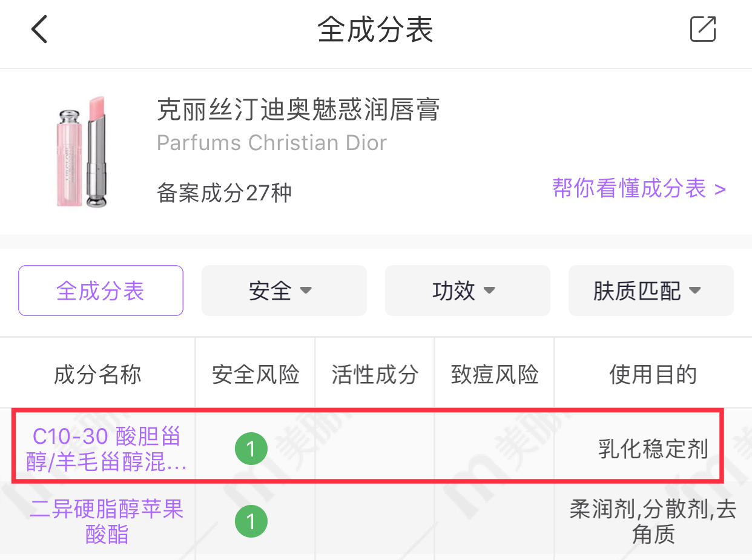Viewport: 752px width, 560px height.
Task: Select the 安全风险 column header
Action: pos(254,374)
